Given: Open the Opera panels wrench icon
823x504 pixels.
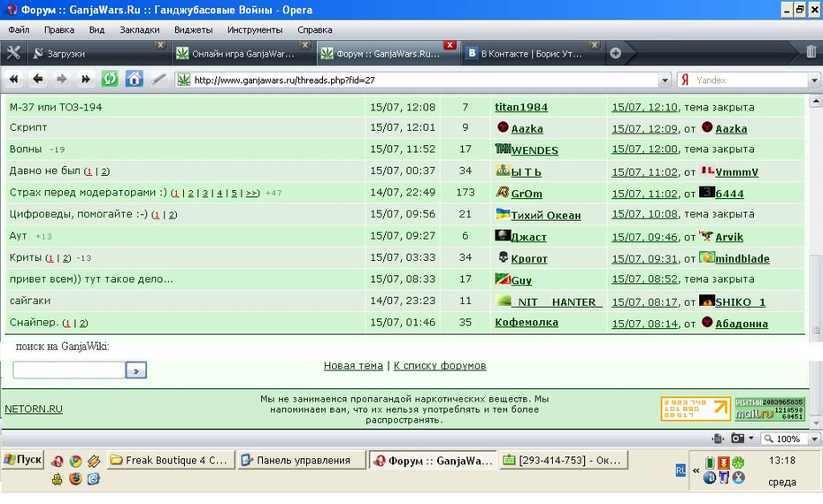Looking at the screenshot, I should (x=13, y=52).
